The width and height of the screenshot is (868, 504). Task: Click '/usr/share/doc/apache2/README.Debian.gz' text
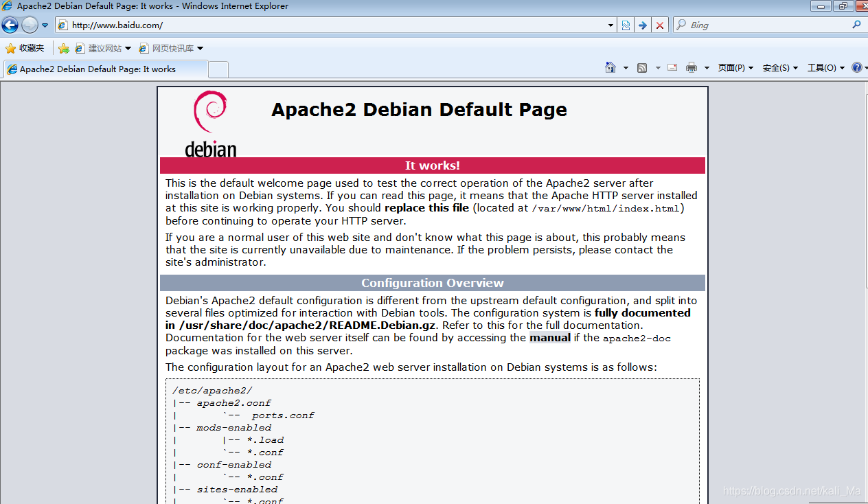(x=308, y=325)
